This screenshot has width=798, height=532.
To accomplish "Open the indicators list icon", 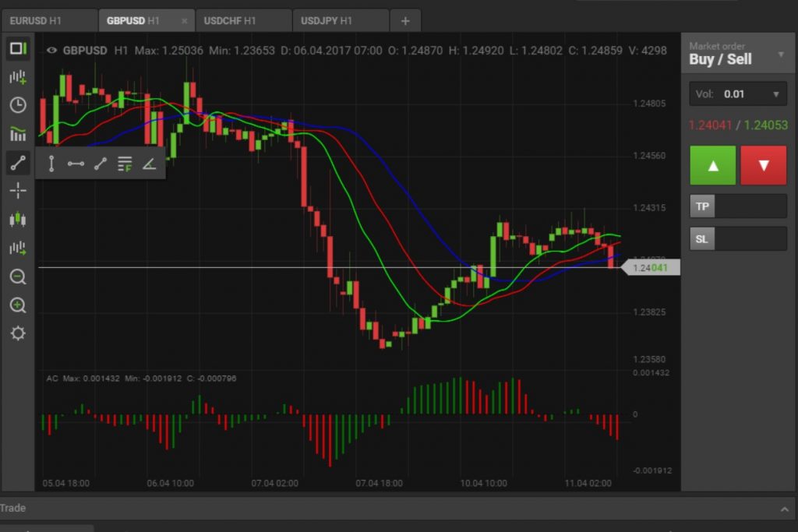I will point(18,134).
